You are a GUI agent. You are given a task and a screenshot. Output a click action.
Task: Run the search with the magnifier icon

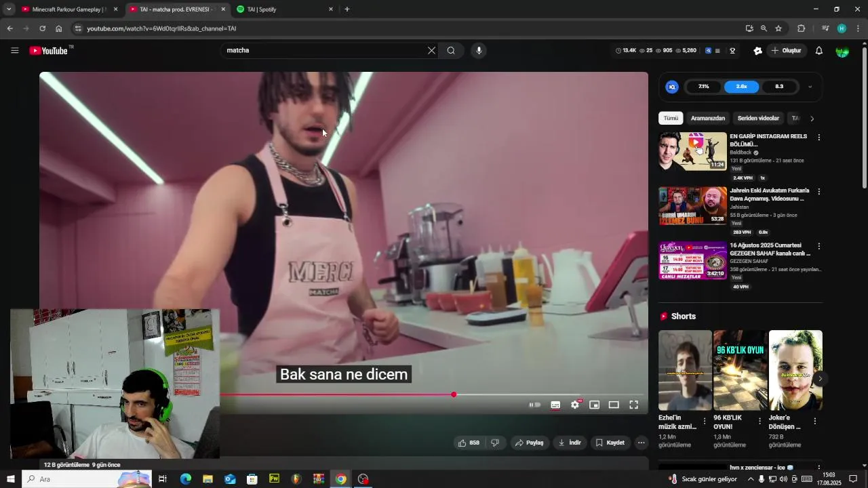451,50
